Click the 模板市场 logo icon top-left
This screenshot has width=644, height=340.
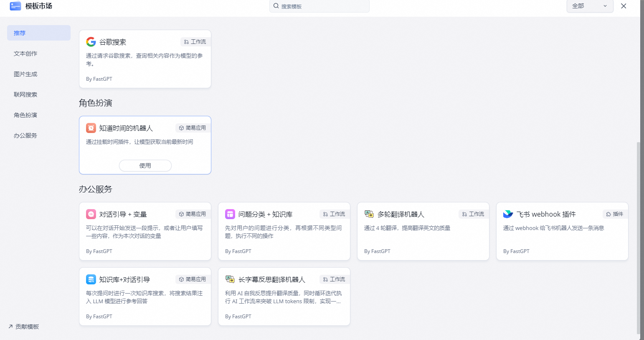tap(15, 6)
